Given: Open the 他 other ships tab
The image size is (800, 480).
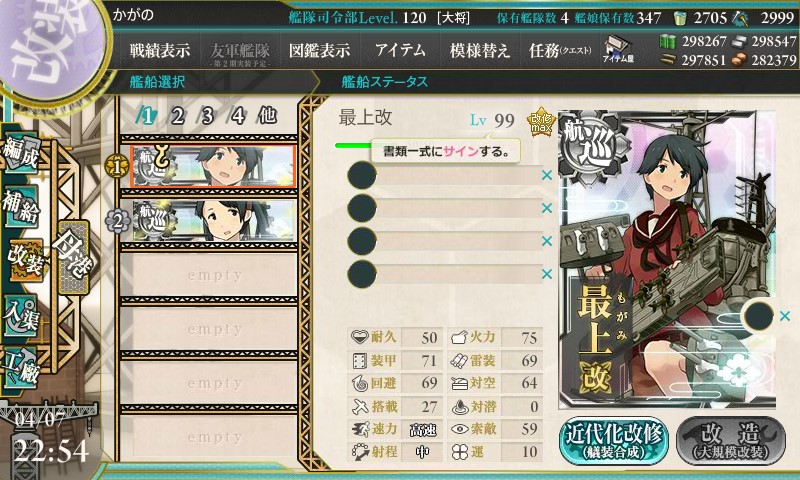Looking at the screenshot, I should pos(267,116).
